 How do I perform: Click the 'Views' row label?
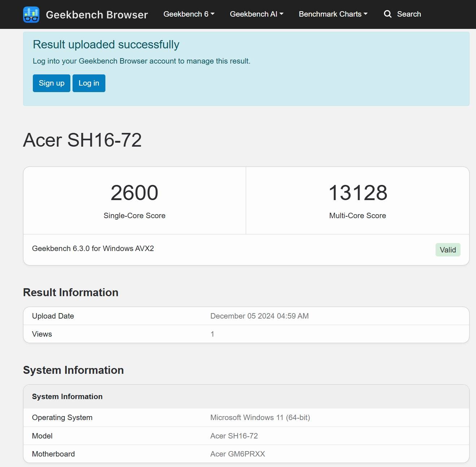42,334
